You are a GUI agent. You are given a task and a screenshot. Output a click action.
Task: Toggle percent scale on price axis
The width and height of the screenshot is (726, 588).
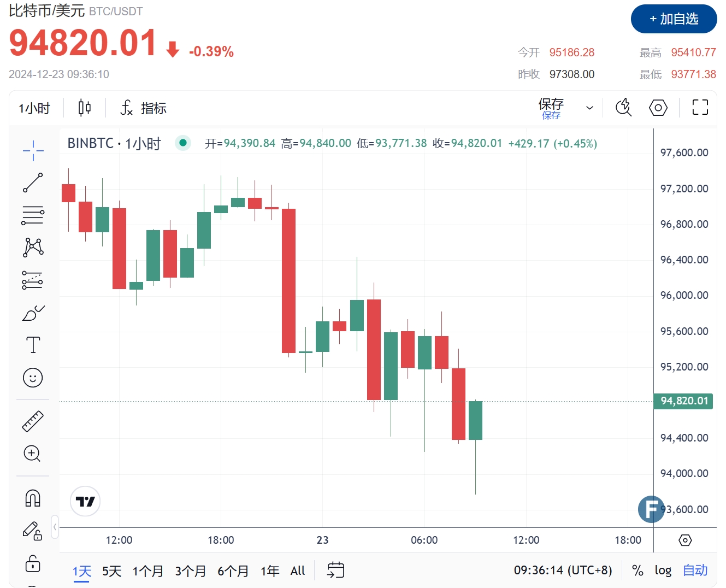coord(638,571)
